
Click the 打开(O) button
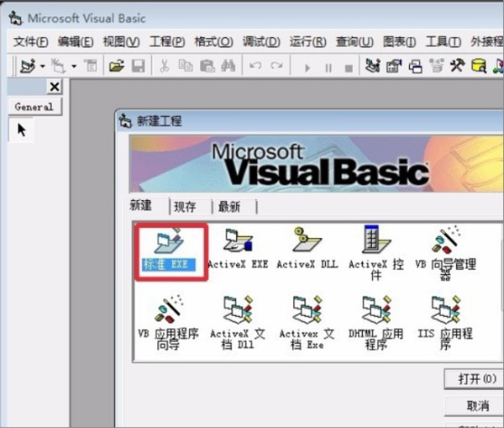point(474,379)
